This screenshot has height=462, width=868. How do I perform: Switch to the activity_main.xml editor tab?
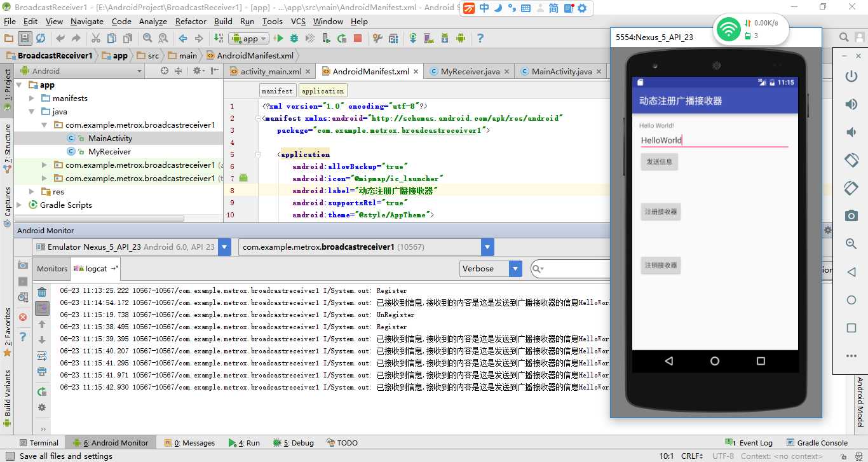(x=271, y=71)
